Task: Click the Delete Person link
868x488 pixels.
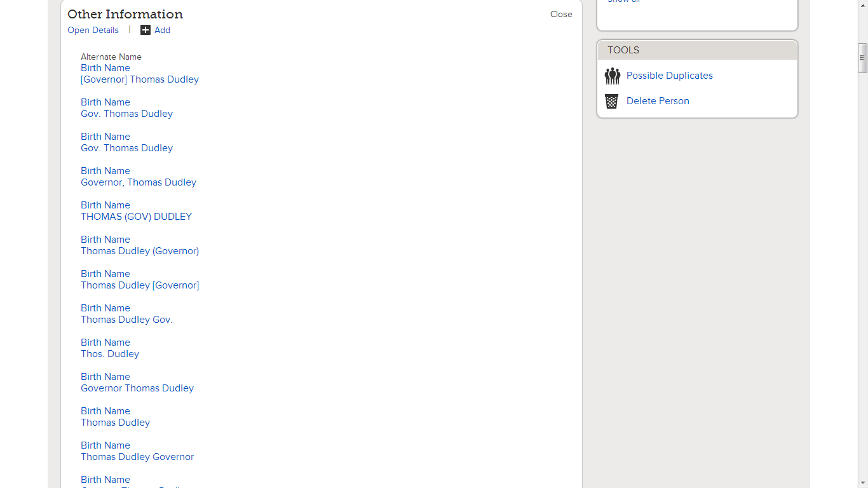Action: (x=658, y=100)
